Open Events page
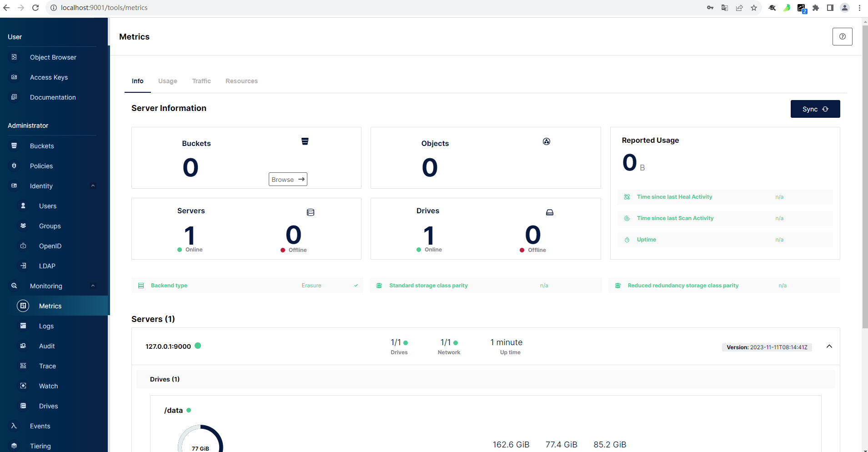868x452 pixels. pos(40,426)
